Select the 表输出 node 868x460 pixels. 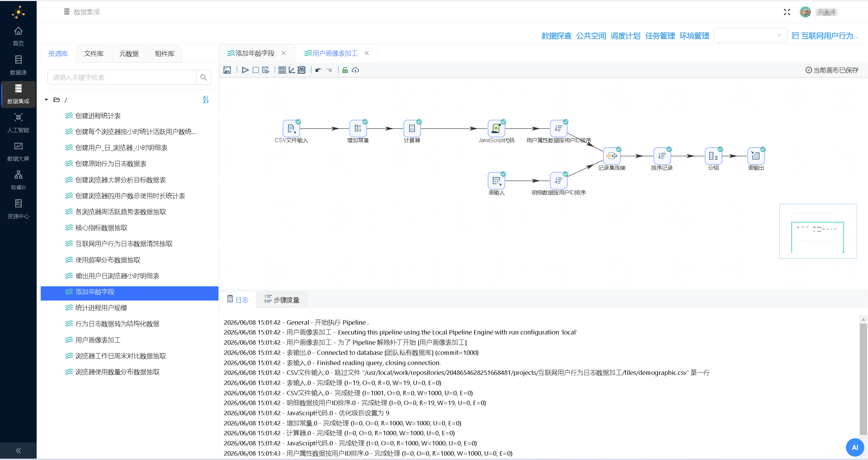point(756,156)
